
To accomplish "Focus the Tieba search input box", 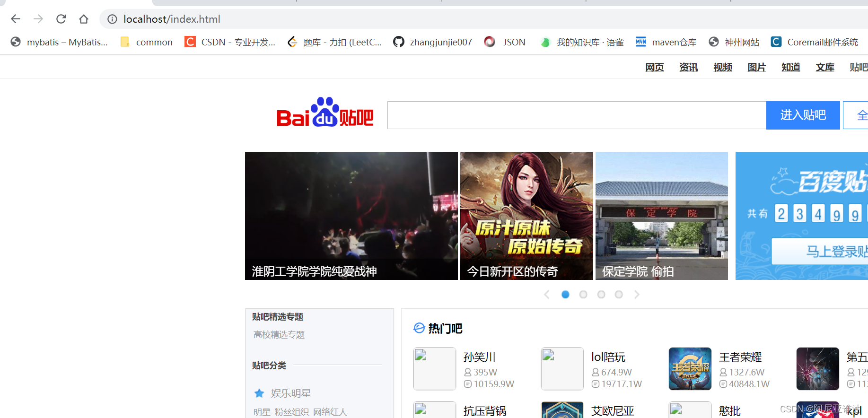I will [x=577, y=115].
